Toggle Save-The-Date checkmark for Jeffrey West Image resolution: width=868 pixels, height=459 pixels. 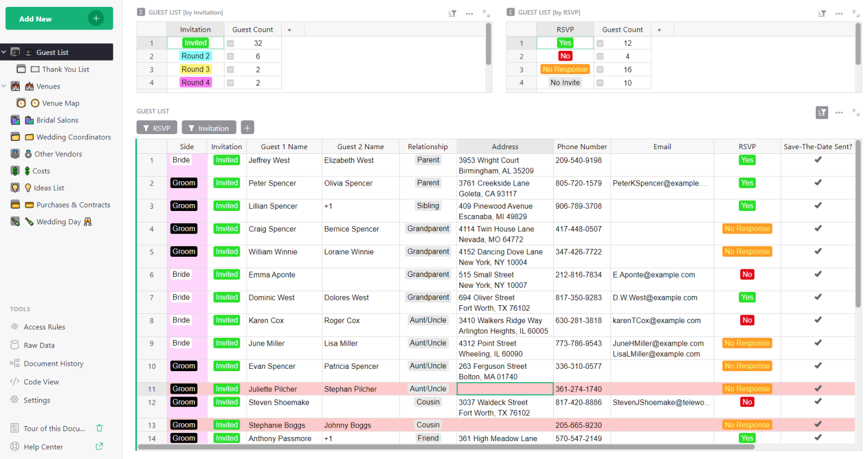818,160
